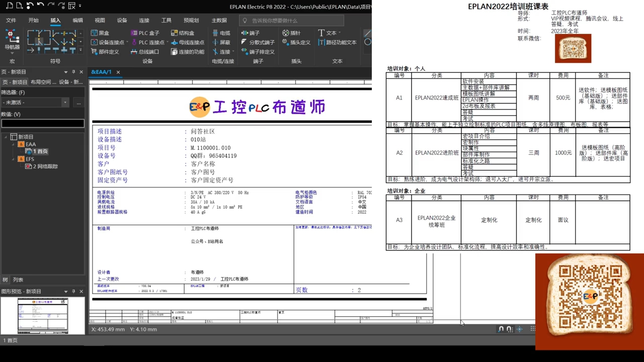Image resolution: width=644 pixels, height=362 pixels.
Task: Collapse the EFS tree node
Action: (x=13, y=159)
